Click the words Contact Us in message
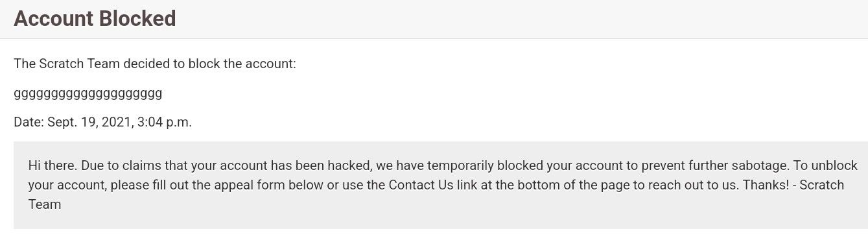 (x=419, y=185)
